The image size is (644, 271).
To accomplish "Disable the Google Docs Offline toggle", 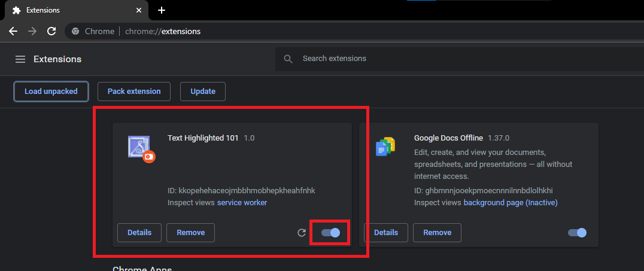I will tap(577, 233).
